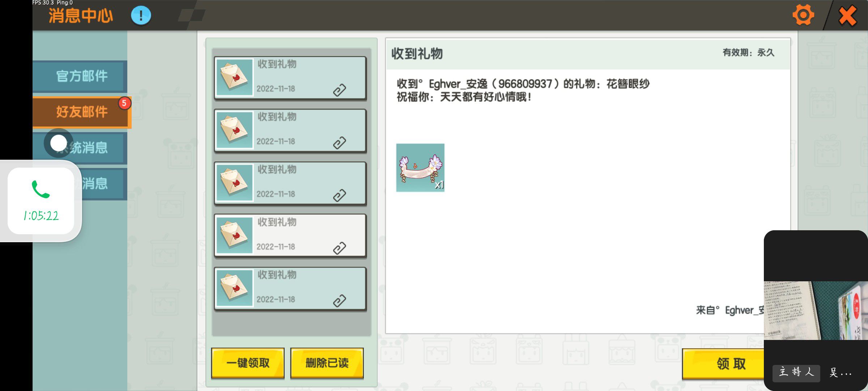Click the 一键领取 button
The height and width of the screenshot is (391, 868).
click(248, 363)
